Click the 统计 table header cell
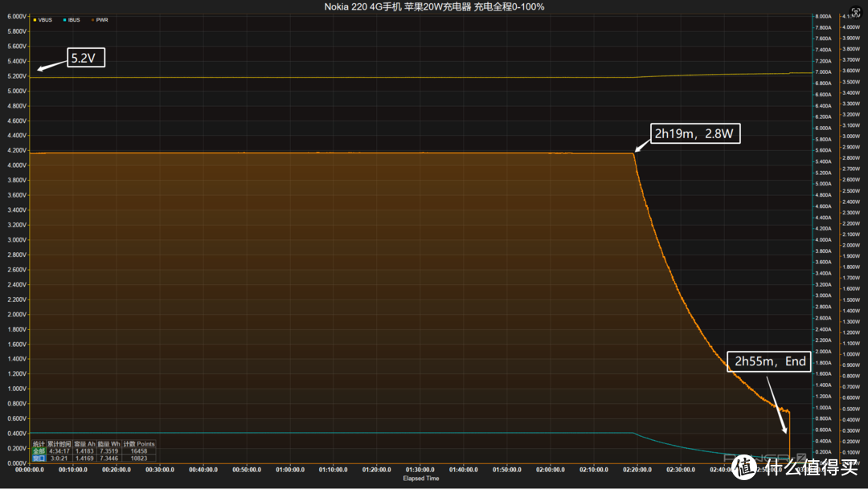The image size is (868, 489). pyautogui.click(x=39, y=444)
